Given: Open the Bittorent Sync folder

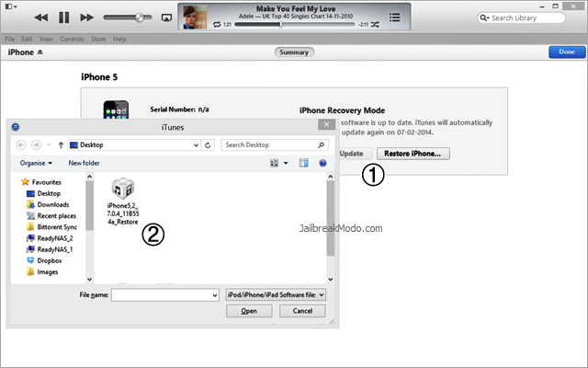Looking at the screenshot, I should [x=51, y=227].
